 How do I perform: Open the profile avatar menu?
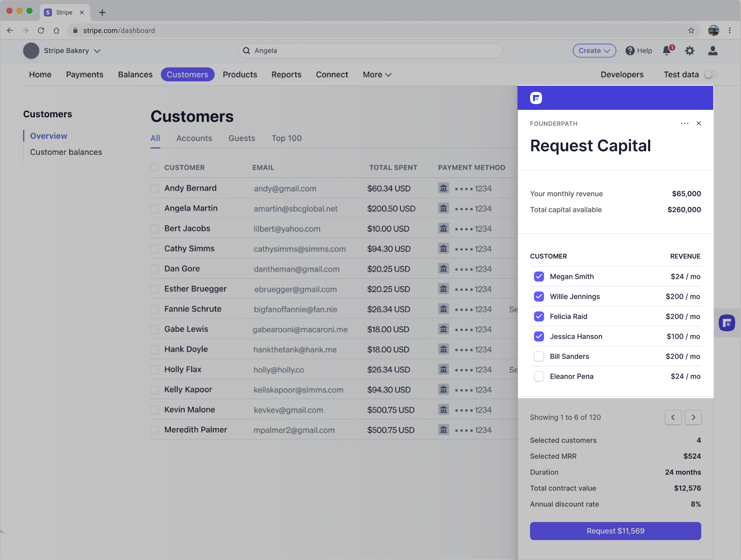(x=713, y=50)
